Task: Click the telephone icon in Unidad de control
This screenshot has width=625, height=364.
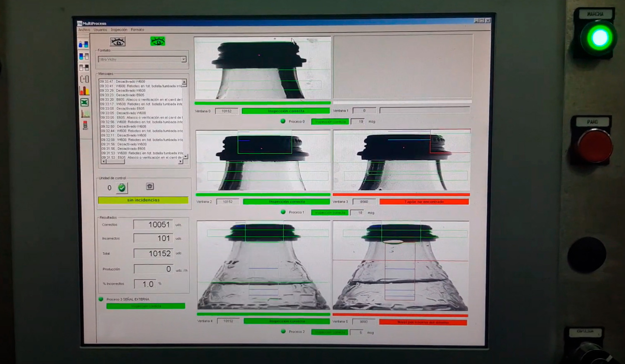Action: point(150,187)
